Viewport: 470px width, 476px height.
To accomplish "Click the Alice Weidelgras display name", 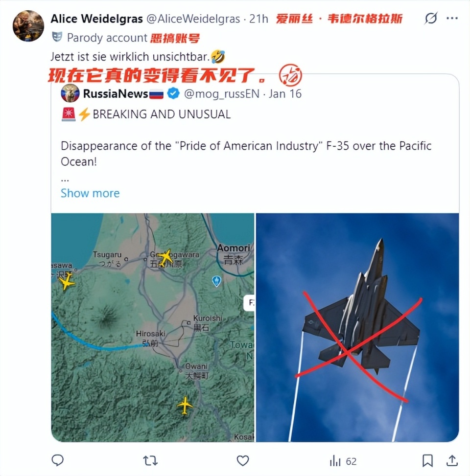I will 96,19.
